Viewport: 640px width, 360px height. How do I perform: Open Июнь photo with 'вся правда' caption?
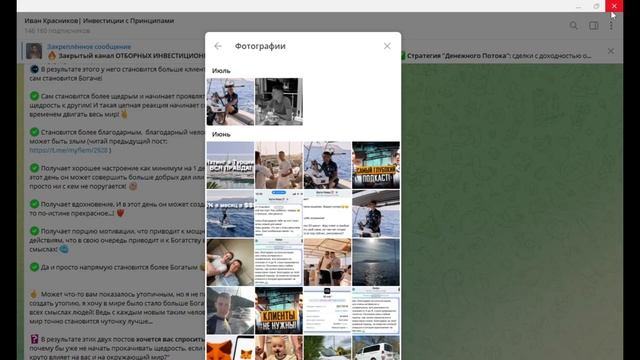[x=230, y=165]
